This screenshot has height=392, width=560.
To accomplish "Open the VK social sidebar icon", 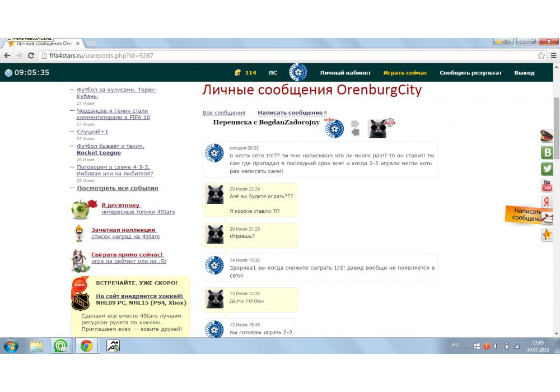I will 547,152.
